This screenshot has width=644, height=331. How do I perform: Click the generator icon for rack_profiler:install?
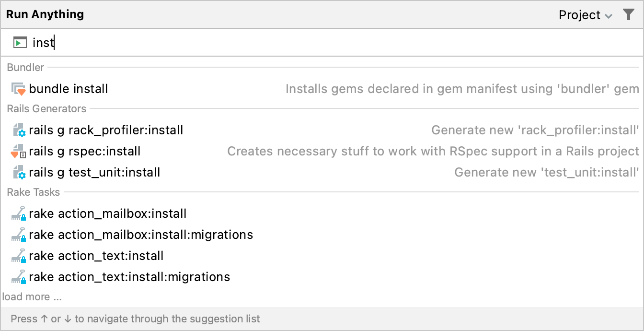19,130
